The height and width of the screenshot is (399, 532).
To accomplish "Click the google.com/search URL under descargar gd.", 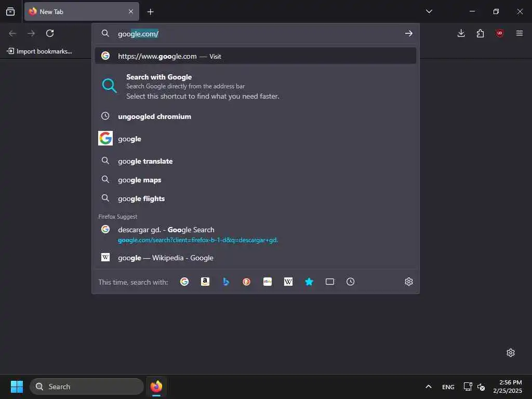I will click(198, 240).
